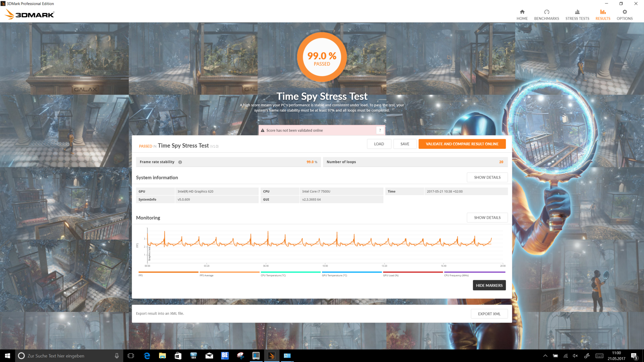644x362 pixels.
Task: Go to Stress Tests section
Action: [x=577, y=15]
